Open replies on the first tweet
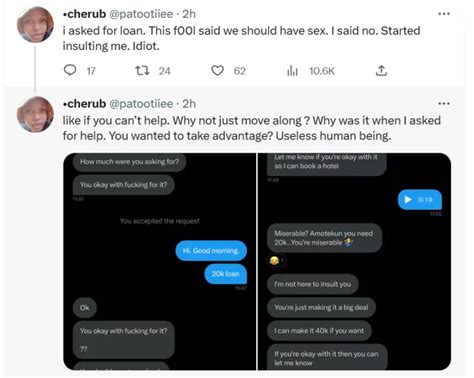 (x=70, y=71)
